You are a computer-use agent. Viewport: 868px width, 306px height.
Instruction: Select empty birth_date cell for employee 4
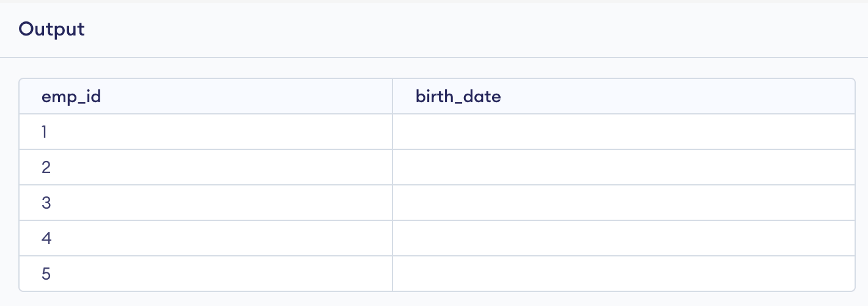point(623,238)
